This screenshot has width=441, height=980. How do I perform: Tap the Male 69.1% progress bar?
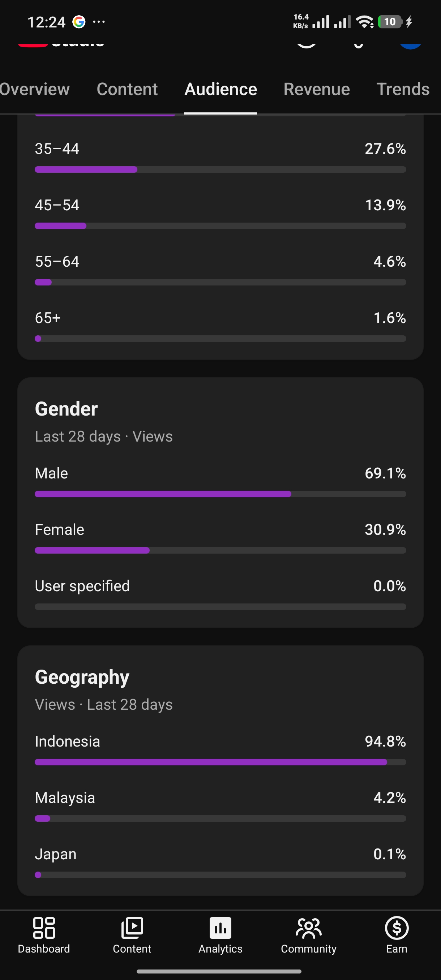click(220, 494)
